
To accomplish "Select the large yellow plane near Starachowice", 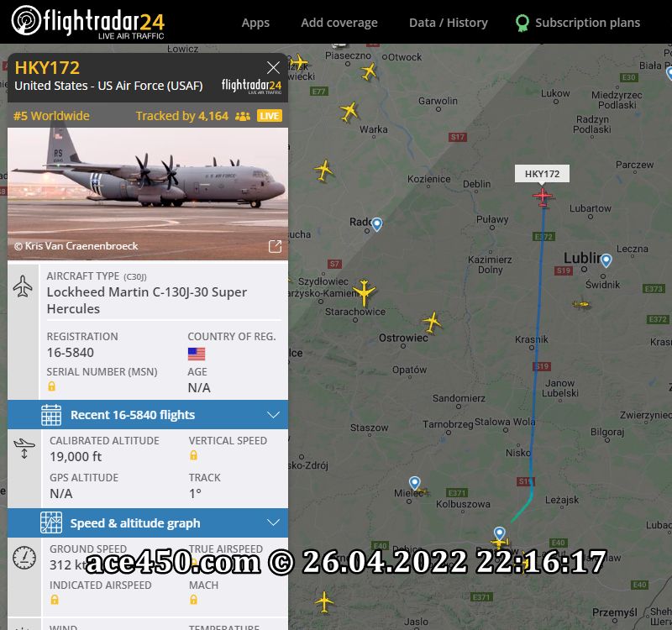I will pos(365,292).
